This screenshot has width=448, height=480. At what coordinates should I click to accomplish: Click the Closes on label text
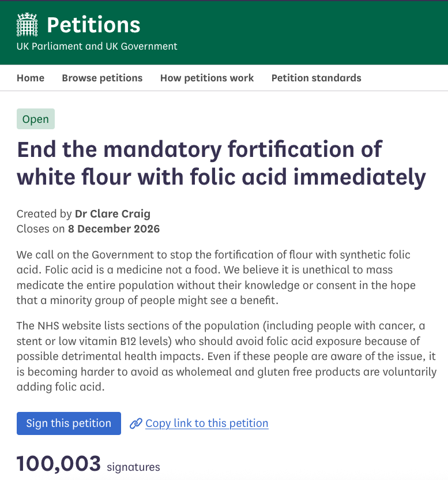(41, 228)
